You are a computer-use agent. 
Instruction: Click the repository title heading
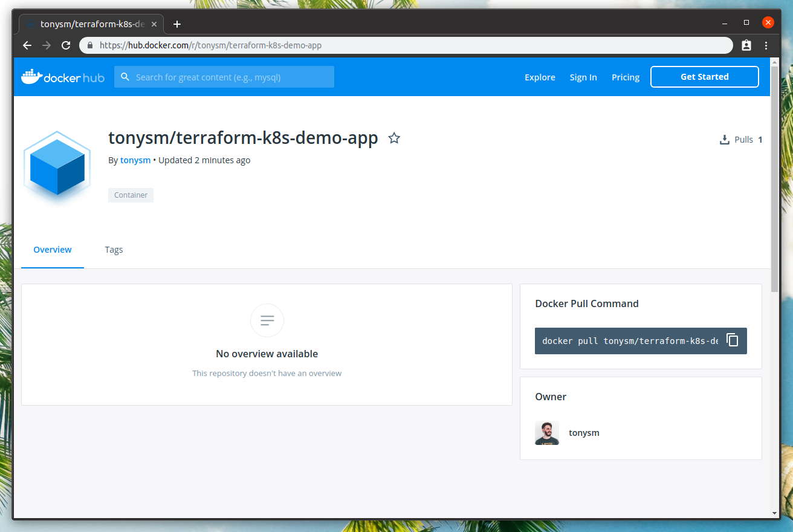click(x=243, y=138)
